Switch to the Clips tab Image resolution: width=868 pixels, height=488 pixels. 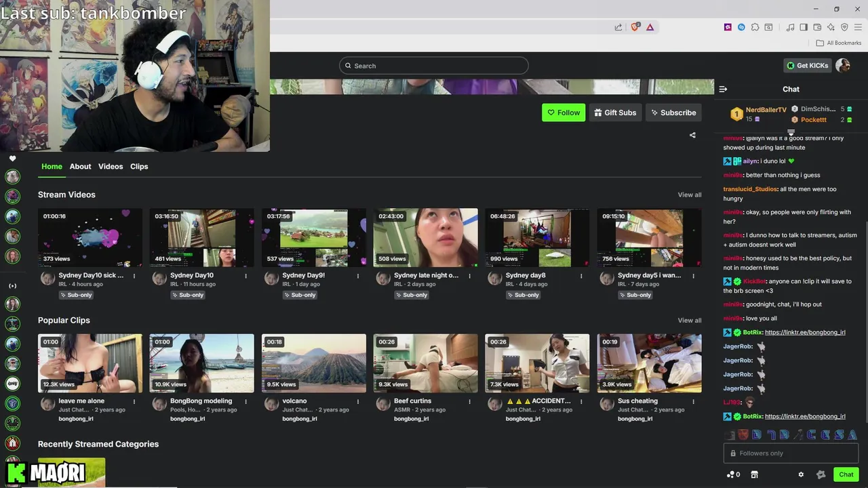(x=139, y=167)
